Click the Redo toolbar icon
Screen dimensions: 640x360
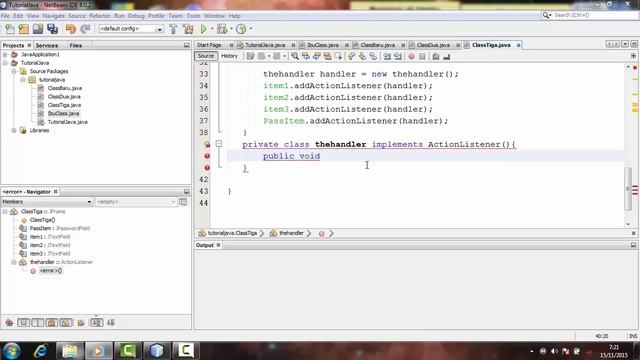pyautogui.click(x=85, y=29)
